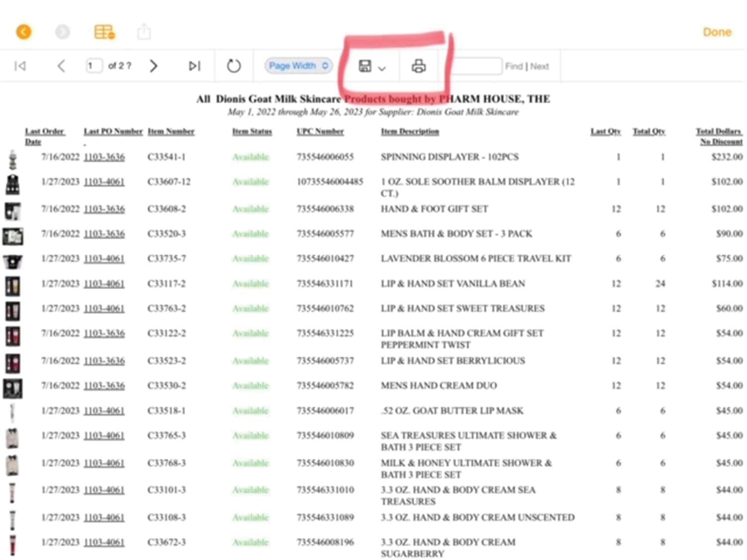Sort by the Total Qty header
The height and width of the screenshot is (560, 747).
click(x=649, y=131)
